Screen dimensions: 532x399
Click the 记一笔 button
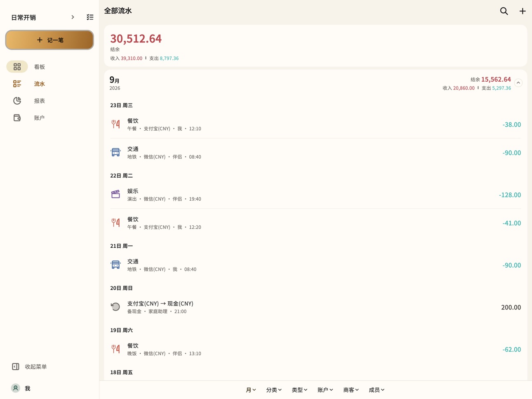pos(49,40)
